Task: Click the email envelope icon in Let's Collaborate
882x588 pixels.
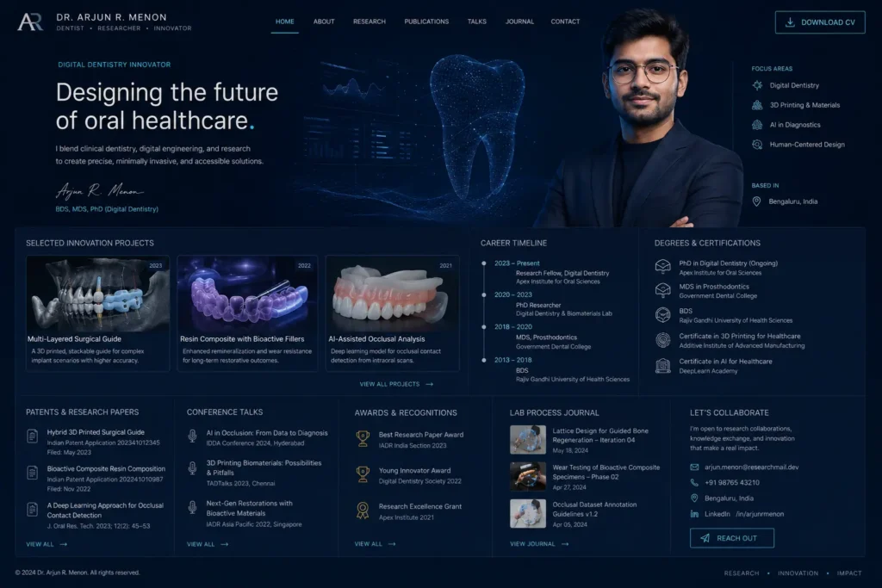Action: [x=695, y=467]
